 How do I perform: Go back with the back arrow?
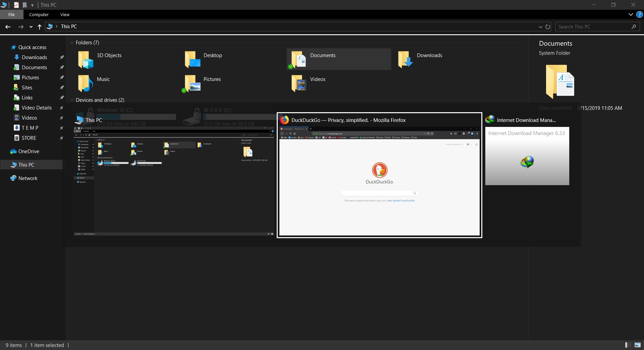tap(8, 27)
